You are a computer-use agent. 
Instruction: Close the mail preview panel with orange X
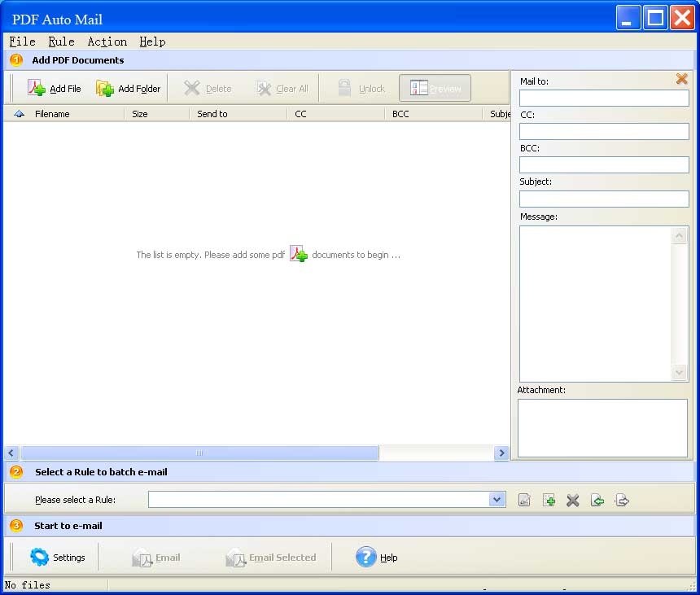(681, 79)
